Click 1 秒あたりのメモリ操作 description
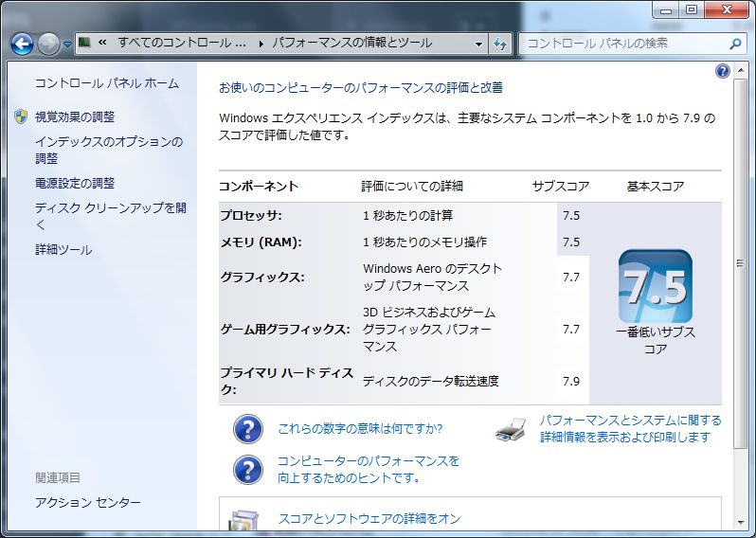The width and height of the screenshot is (756, 538). (x=424, y=242)
